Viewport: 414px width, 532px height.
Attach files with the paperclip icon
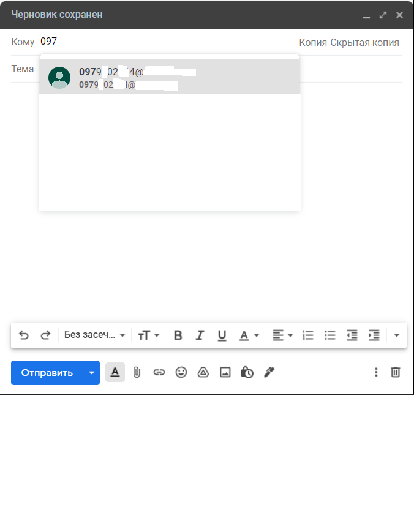(x=137, y=372)
